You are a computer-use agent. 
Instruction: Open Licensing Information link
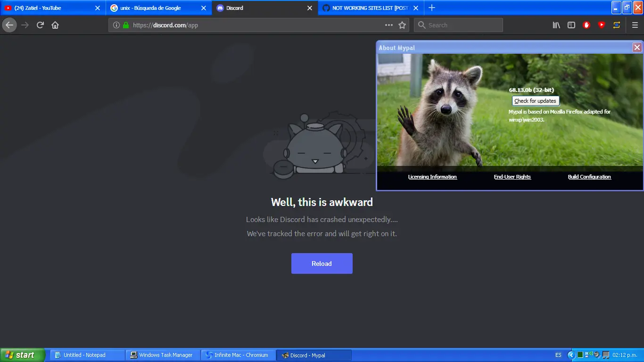point(432,177)
